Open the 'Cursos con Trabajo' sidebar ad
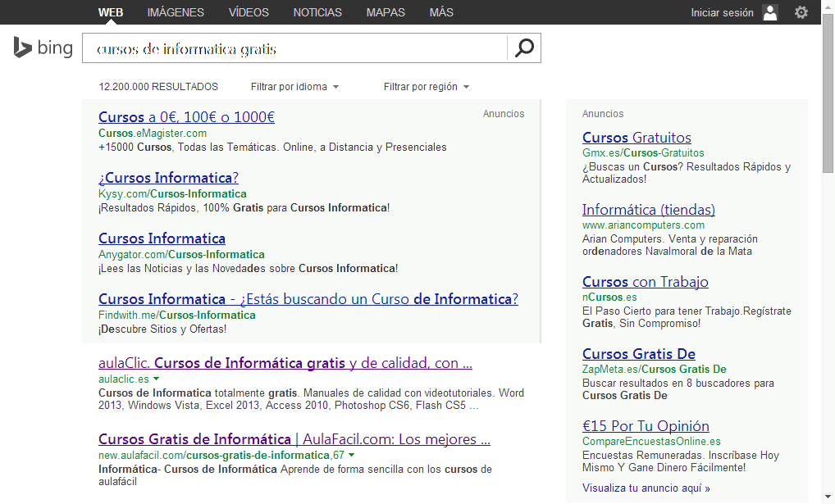The height and width of the screenshot is (504, 835). pos(646,282)
